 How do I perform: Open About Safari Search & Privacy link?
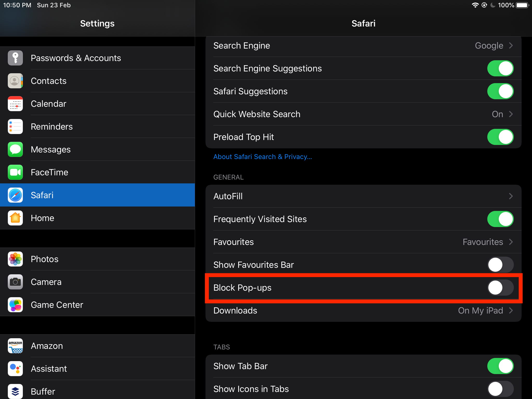tap(263, 157)
